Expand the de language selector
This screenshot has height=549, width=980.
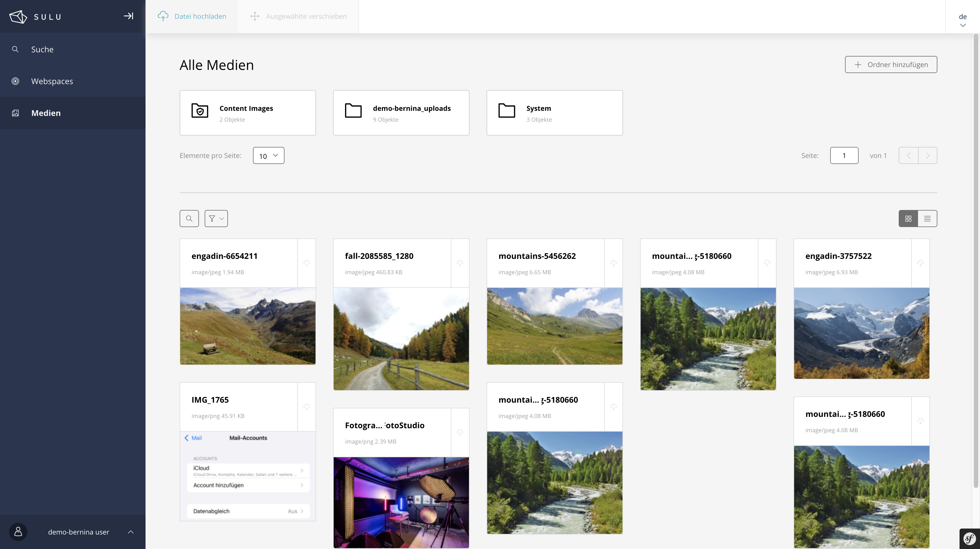962,20
